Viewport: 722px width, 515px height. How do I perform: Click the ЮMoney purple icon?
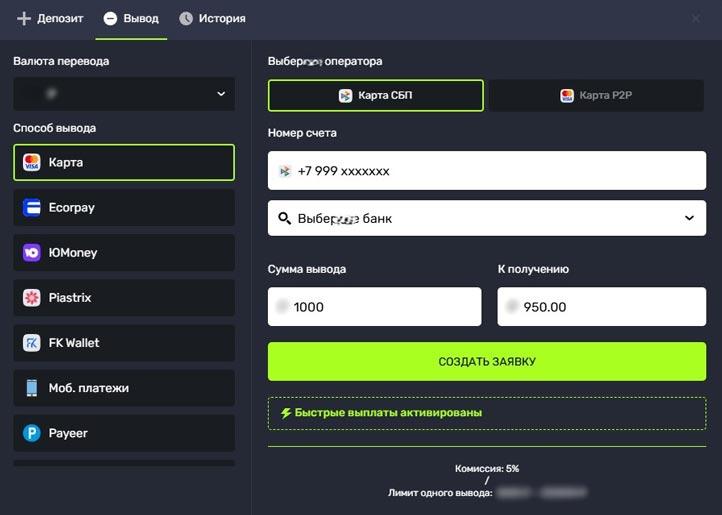coord(32,253)
